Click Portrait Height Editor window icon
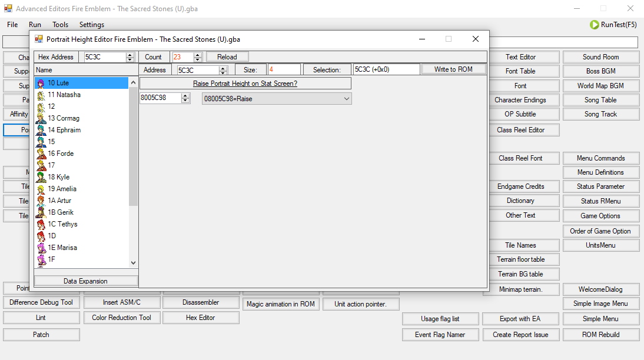The image size is (644, 360). (39, 39)
